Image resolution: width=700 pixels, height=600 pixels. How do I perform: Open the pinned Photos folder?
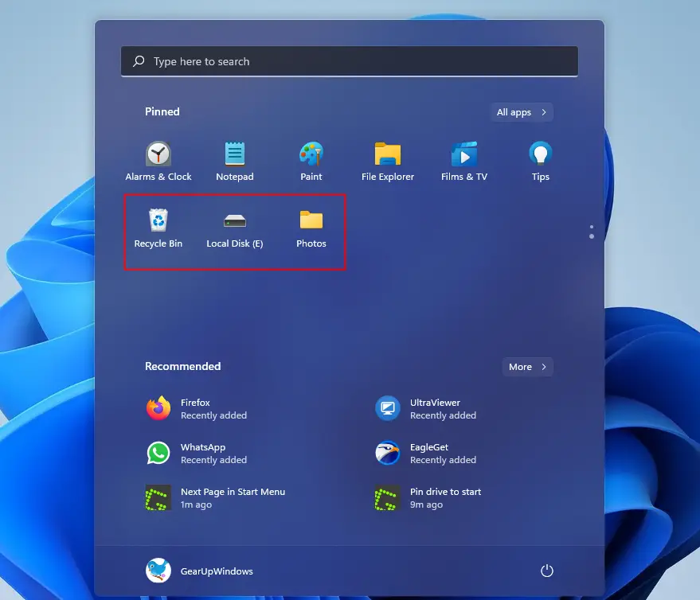311,228
